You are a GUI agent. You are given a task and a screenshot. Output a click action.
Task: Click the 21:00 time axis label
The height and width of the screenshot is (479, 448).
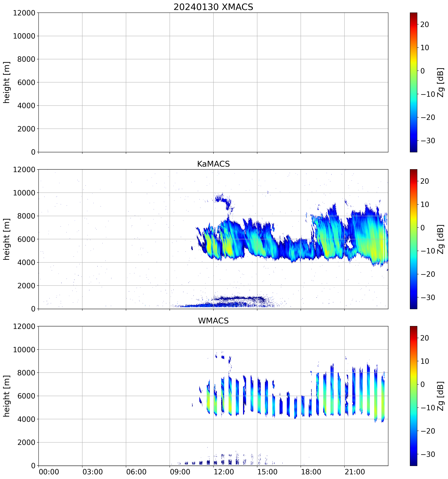[355, 472]
